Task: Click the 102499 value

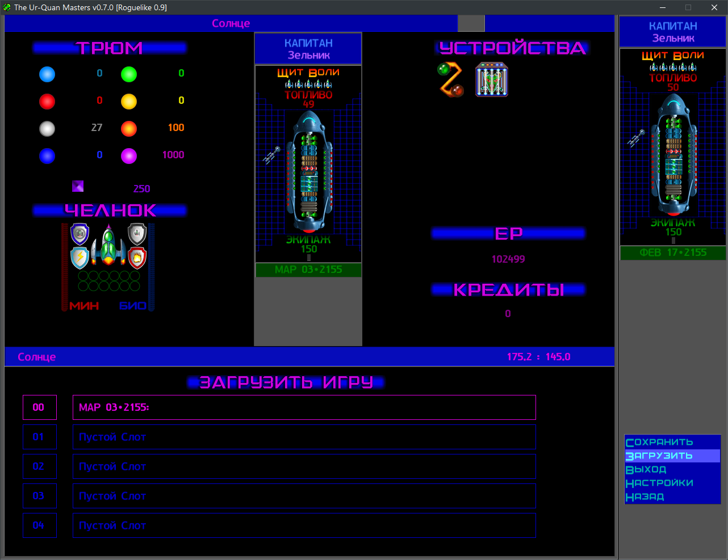Action: pos(508,259)
